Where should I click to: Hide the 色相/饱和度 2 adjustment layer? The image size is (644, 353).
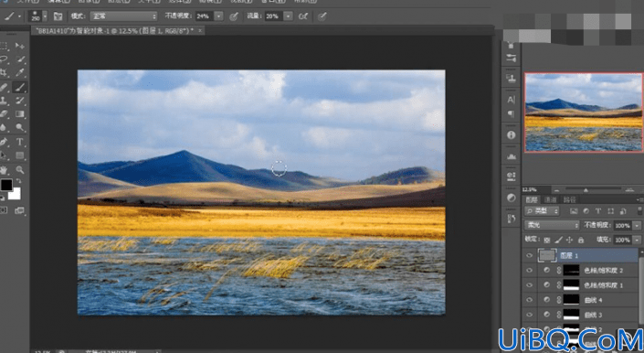pos(529,271)
